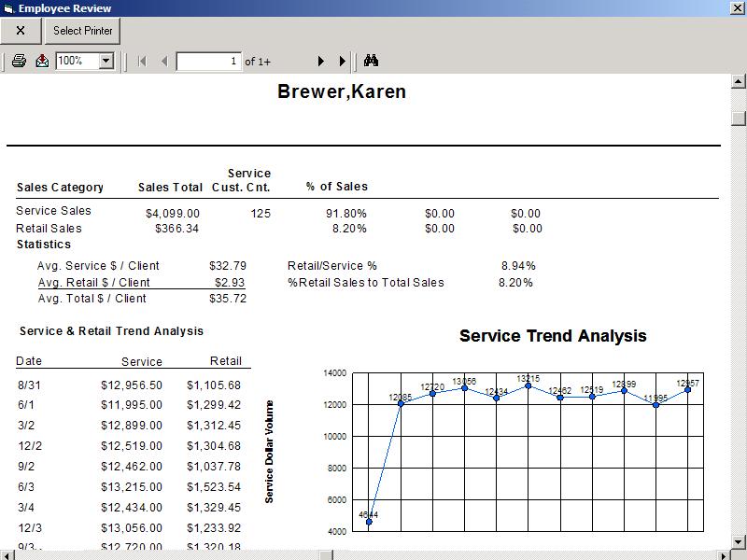Go to the previous page arrow
The width and height of the screenshot is (747, 560).
pyautogui.click(x=164, y=61)
